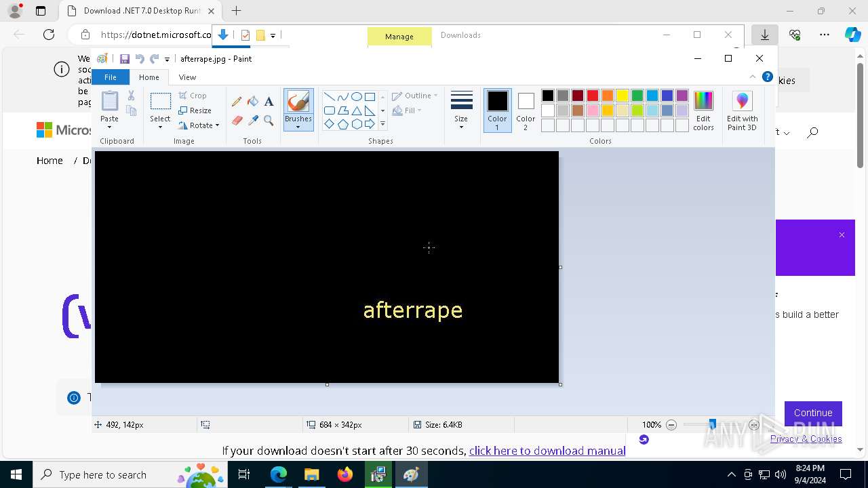Click the Privacy & Cookies link
This screenshot has height=488, width=868.
click(x=806, y=439)
